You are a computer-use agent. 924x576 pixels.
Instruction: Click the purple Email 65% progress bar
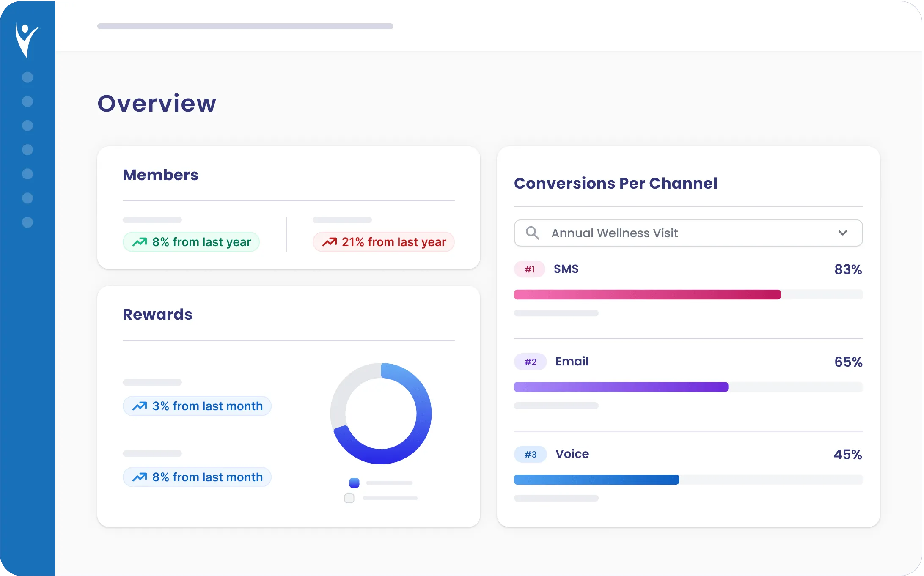(621, 387)
